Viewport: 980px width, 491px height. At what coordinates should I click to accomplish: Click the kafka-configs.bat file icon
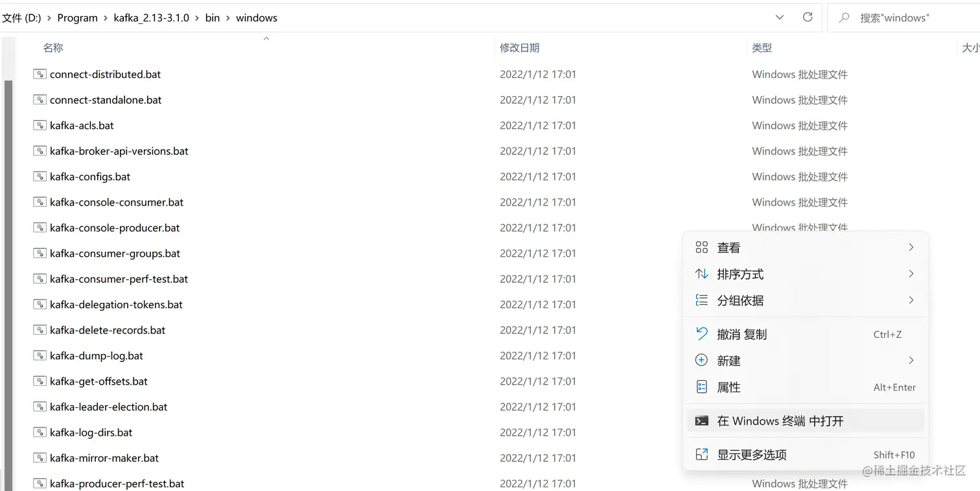pyautogui.click(x=40, y=176)
